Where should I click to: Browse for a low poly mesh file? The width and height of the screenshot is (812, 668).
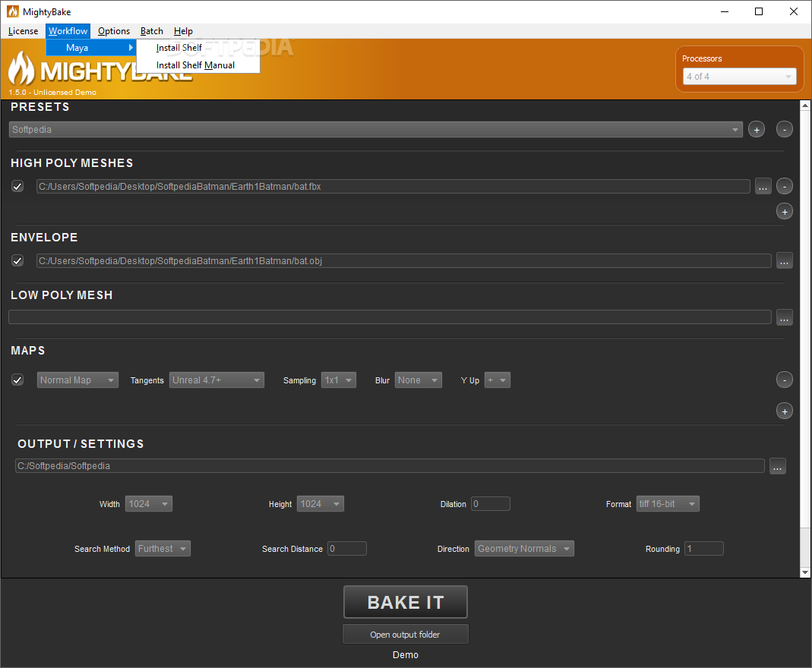(784, 317)
